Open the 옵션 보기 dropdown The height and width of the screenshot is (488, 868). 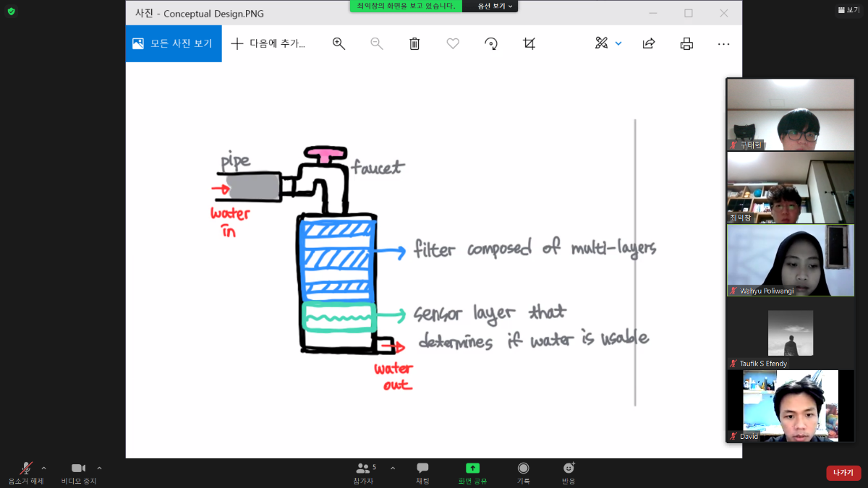[495, 6]
